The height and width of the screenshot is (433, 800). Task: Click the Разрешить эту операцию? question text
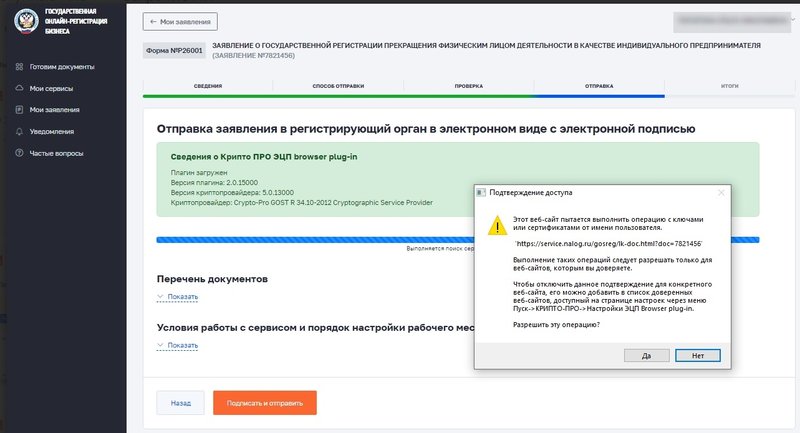click(556, 325)
